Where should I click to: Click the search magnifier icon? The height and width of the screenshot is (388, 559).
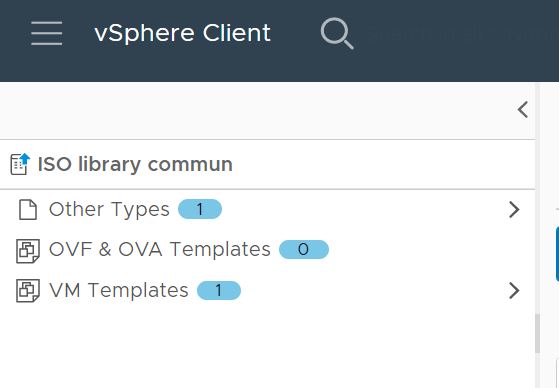pos(337,34)
